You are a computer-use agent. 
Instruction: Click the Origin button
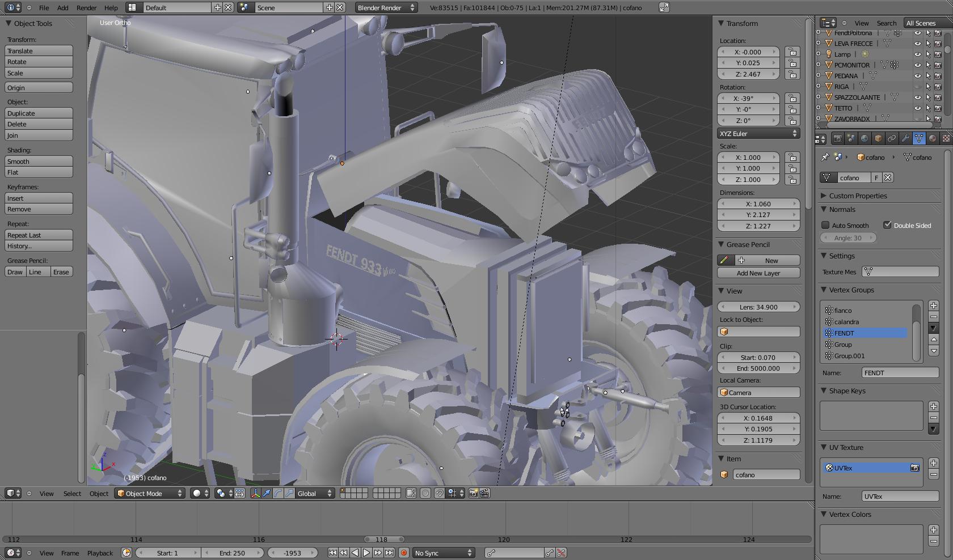point(39,87)
